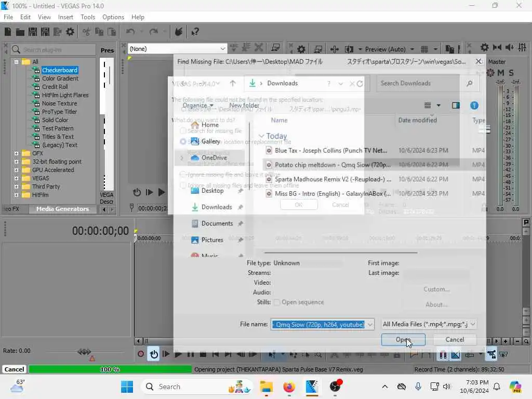Click Play From Start in transport bar
532x399 pixels.
tap(166, 354)
